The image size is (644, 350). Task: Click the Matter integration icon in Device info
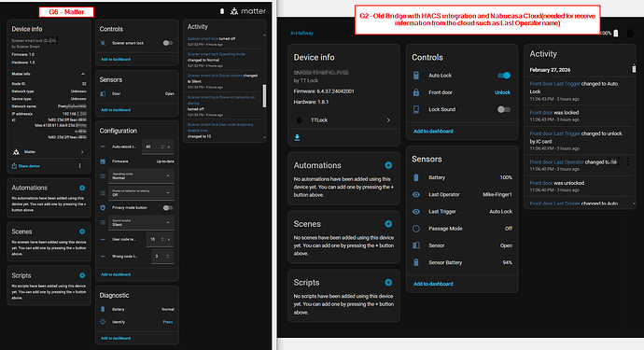(x=16, y=152)
